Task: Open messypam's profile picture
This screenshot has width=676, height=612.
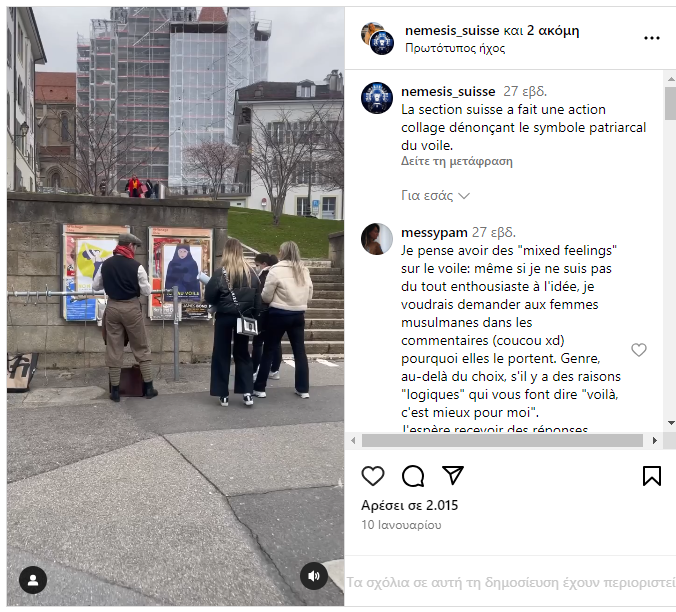Action: [377, 239]
